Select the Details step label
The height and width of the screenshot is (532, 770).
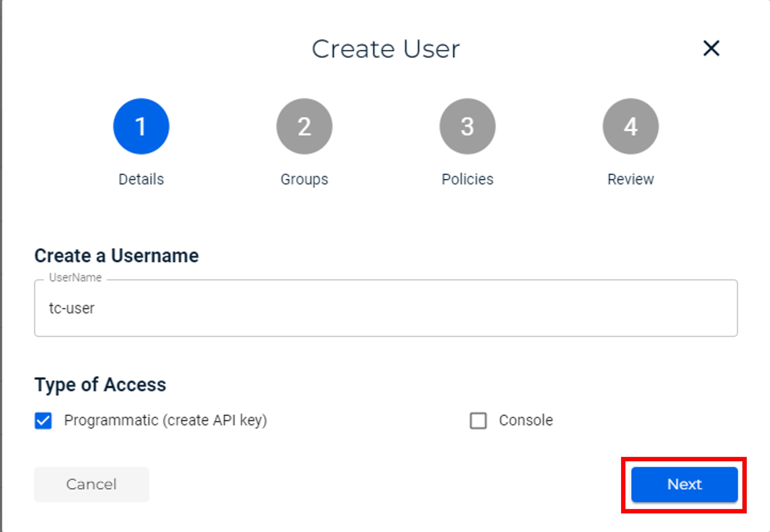141,179
